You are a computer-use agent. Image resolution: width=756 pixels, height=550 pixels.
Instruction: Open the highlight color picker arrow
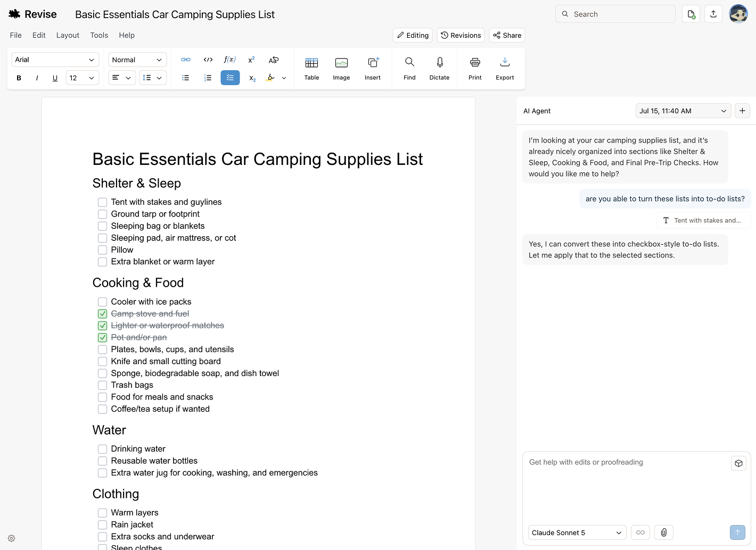coord(284,78)
